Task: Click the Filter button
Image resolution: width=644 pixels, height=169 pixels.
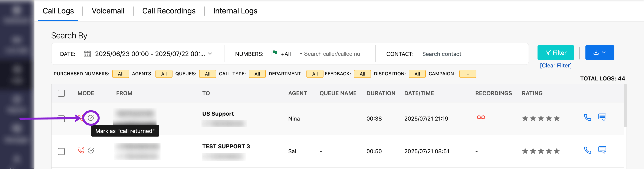Action: (555, 52)
